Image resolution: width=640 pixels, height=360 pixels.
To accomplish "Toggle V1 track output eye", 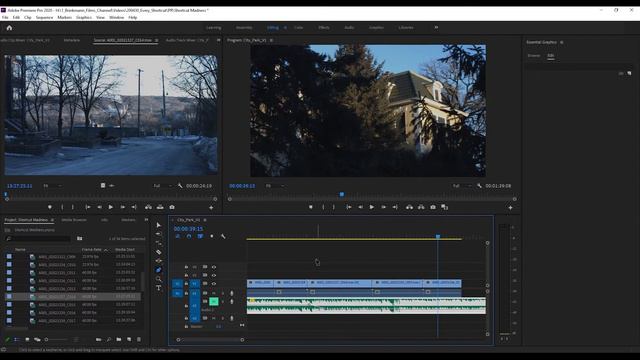I will pyautogui.click(x=213, y=284).
